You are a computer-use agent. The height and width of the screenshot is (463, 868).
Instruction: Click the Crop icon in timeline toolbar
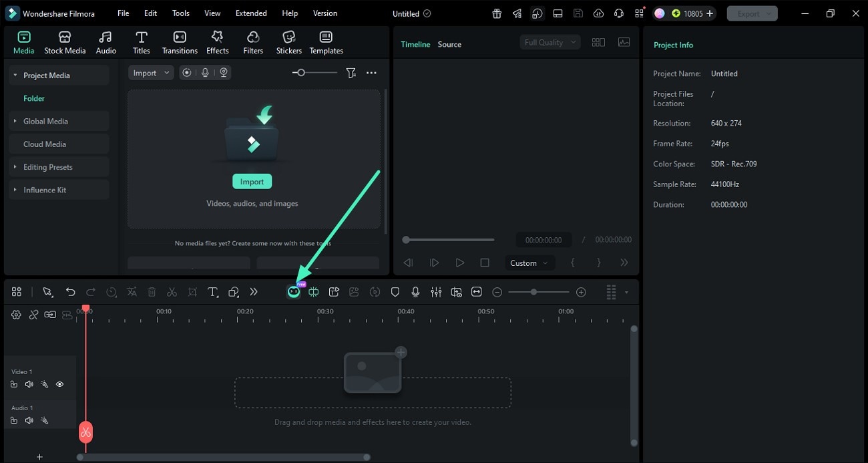click(x=192, y=292)
